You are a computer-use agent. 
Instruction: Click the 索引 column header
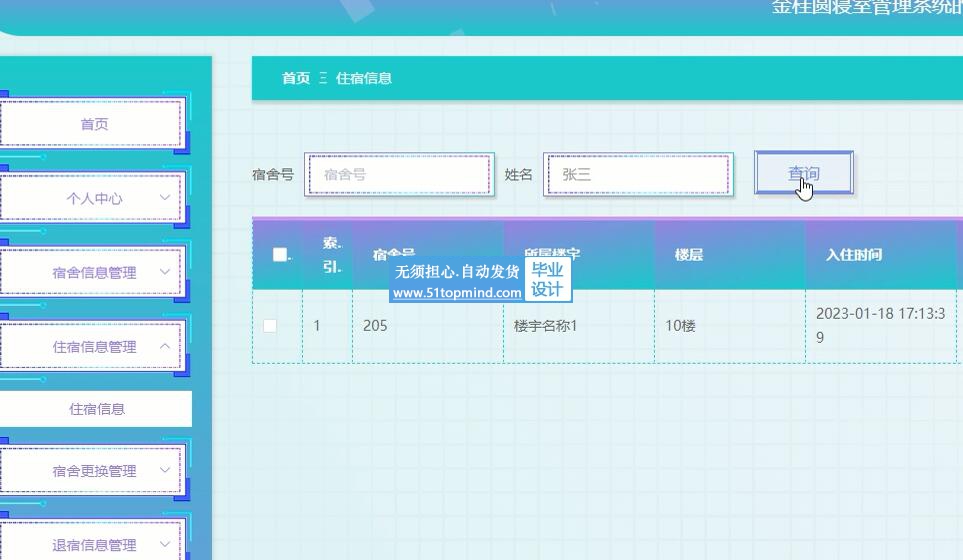[x=332, y=255]
